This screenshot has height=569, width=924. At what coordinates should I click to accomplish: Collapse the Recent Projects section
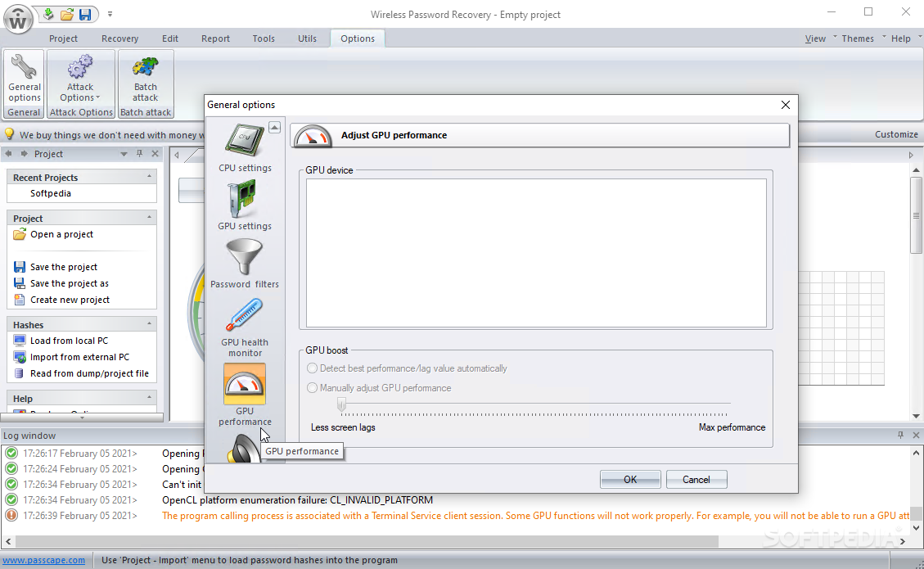click(149, 176)
